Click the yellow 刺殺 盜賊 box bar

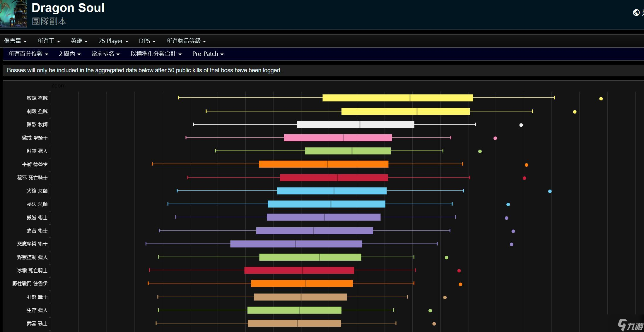tap(405, 111)
